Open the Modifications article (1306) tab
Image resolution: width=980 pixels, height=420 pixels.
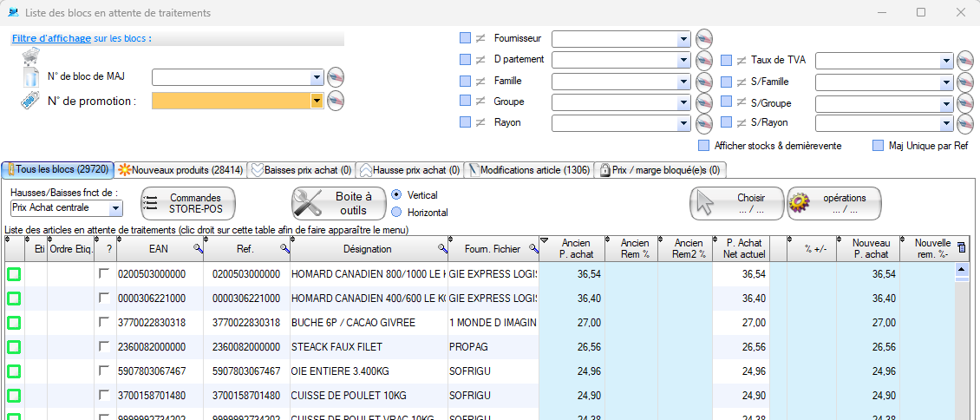(528, 170)
